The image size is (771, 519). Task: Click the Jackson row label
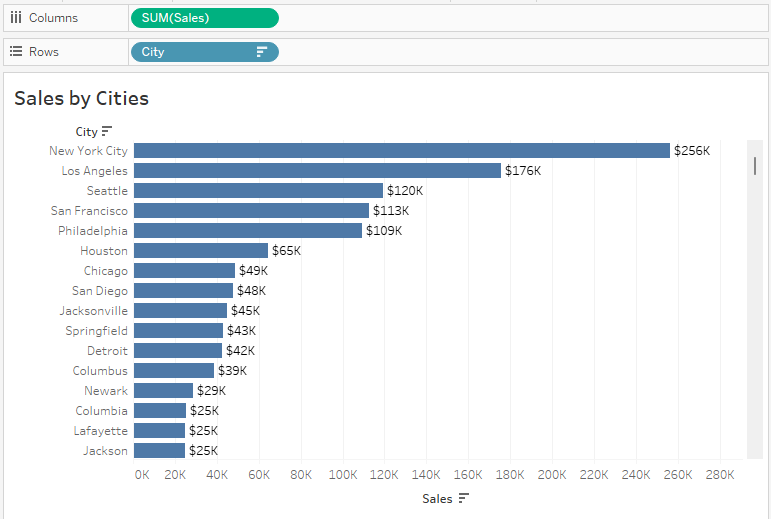click(105, 450)
